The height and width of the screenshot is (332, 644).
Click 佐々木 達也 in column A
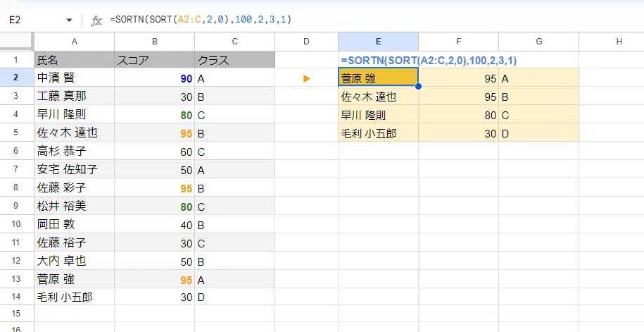coord(75,133)
